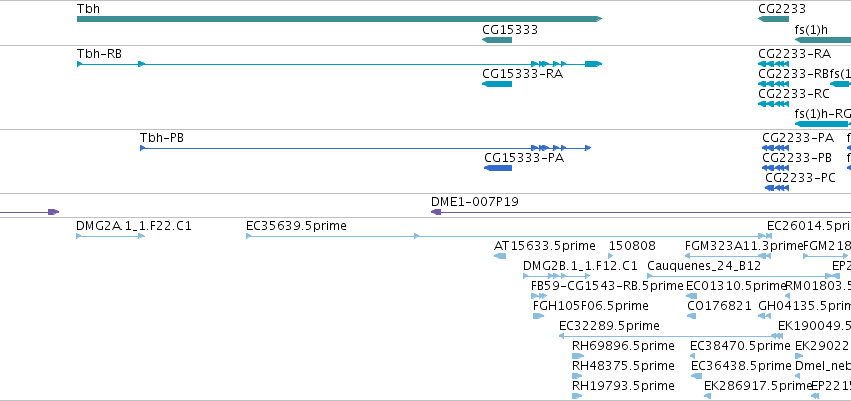Screen dimensions: 851x401
Task: Select the FGH105F06.5prime label
Action: (590, 306)
